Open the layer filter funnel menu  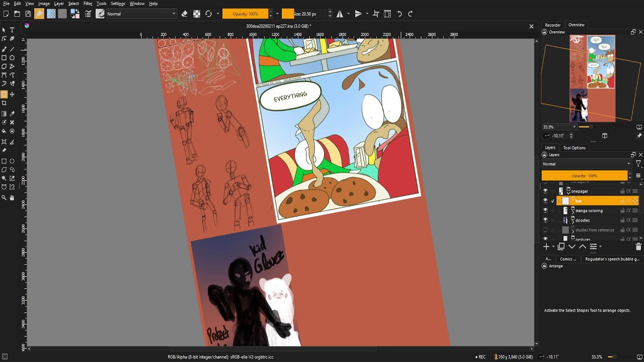638,164
